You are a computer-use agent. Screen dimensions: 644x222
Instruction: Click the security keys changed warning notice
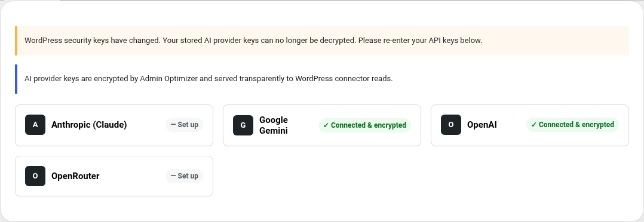point(322,41)
